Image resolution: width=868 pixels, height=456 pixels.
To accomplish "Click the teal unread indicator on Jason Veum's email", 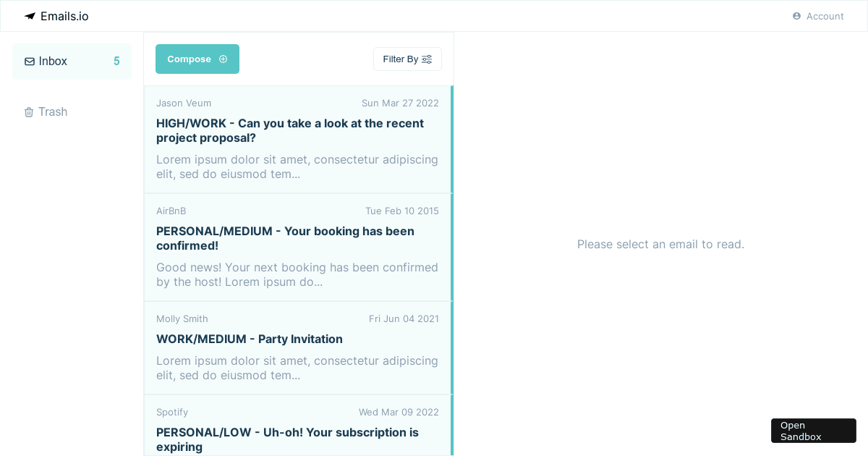I will coord(451,139).
